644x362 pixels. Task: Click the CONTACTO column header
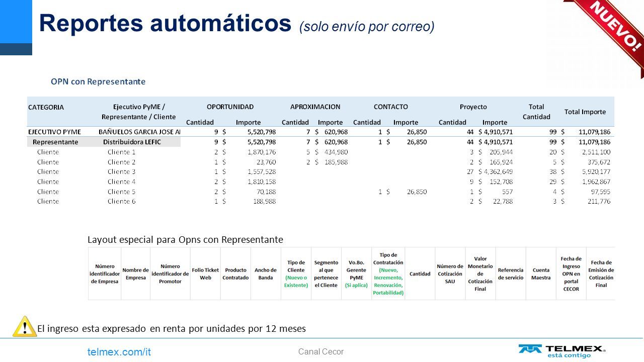[390, 107]
